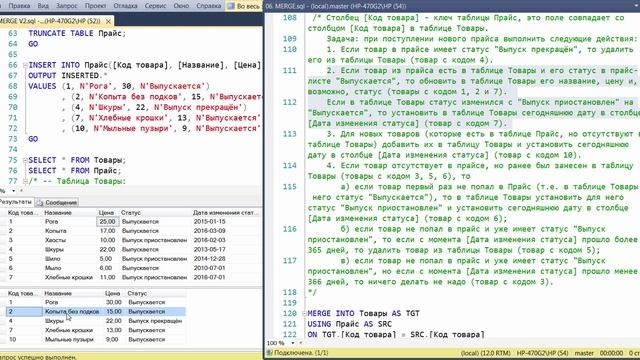The width and height of the screenshot is (640, 360).
Task: Open the Проект menu
Action: [x=95, y=6]
